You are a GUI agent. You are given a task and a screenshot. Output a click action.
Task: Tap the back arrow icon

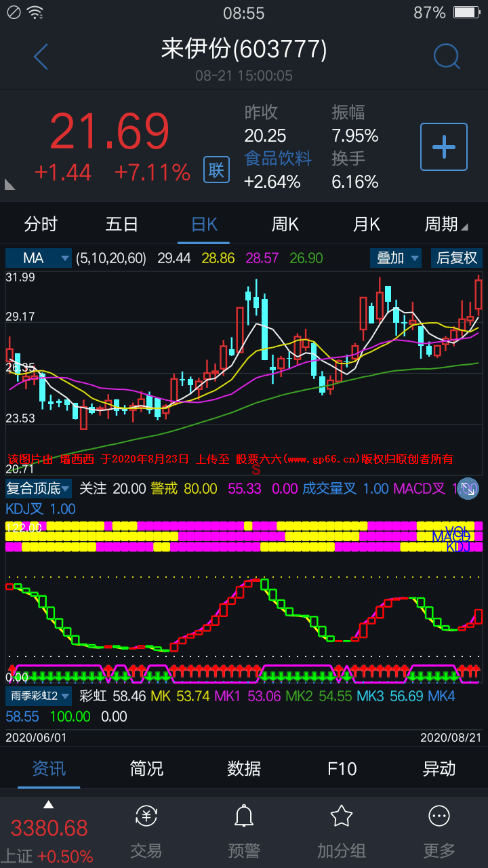coord(41,57)
